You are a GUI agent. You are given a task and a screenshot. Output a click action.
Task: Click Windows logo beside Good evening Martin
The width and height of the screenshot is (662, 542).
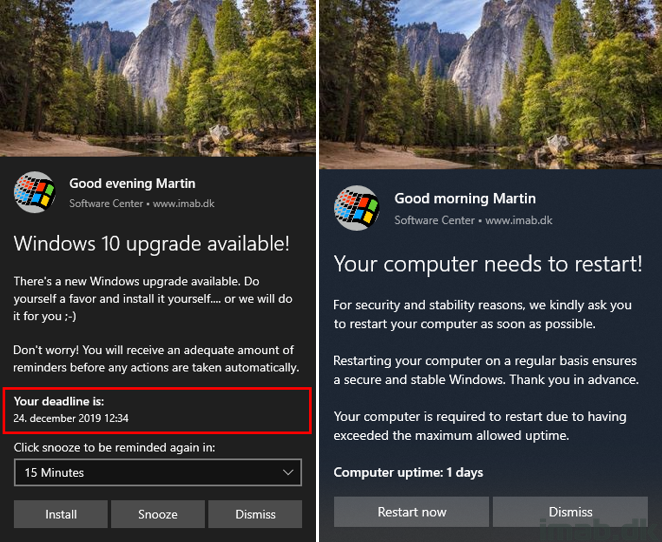pos(35,192)
